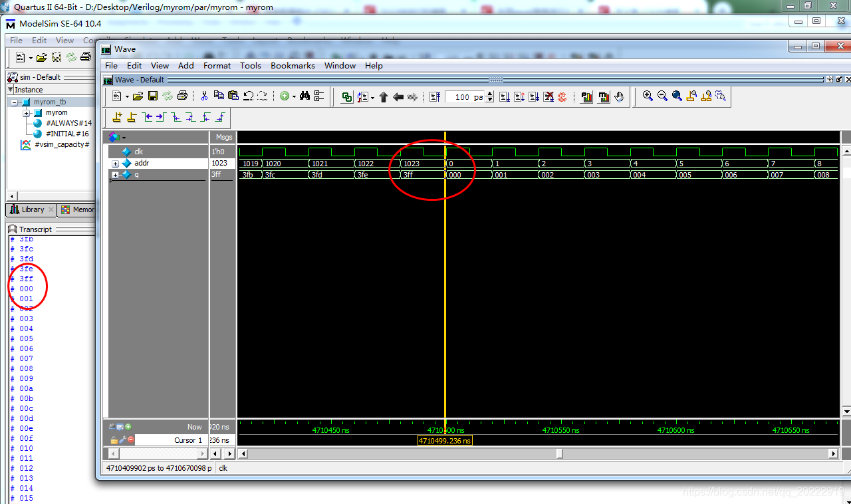Expand the addr signal in the Wave pane
Screen dimensions: 851x504
(115, 164)
